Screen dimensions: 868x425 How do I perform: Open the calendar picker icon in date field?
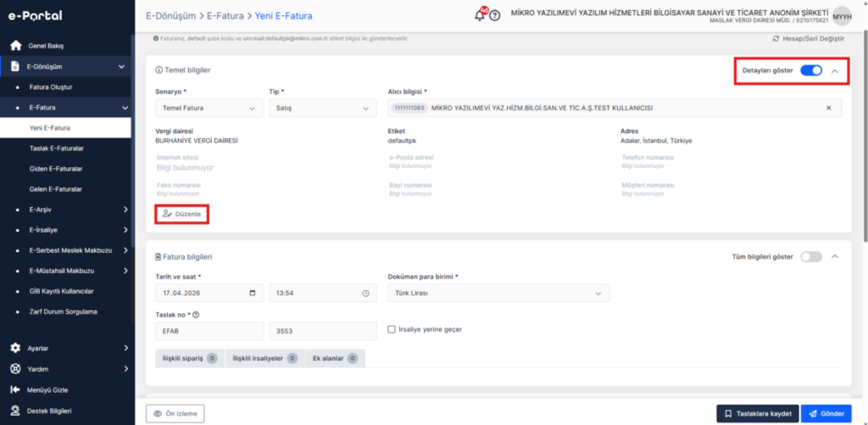253,294
